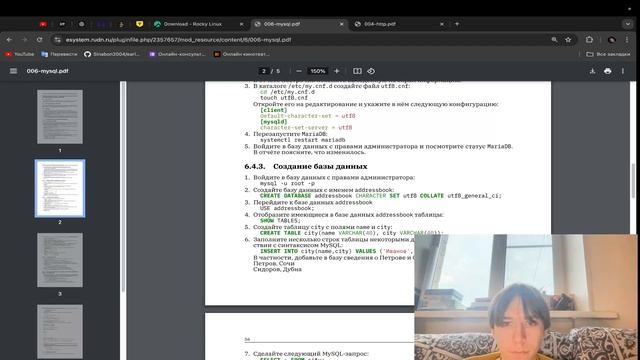Print the PDF document
The image size is (640, 360).
click(x=607, y=71)
